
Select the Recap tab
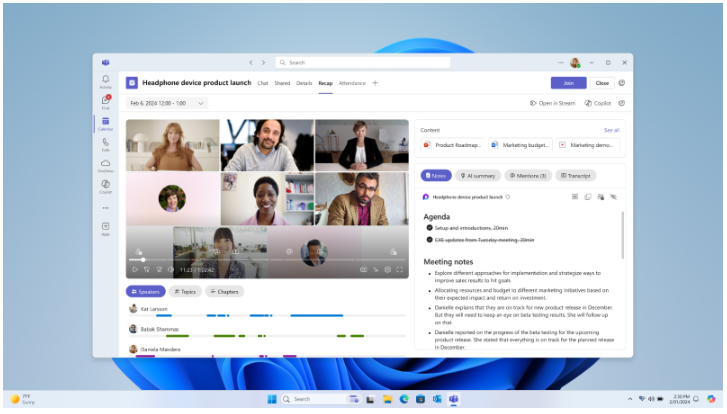tap(325, 83)
